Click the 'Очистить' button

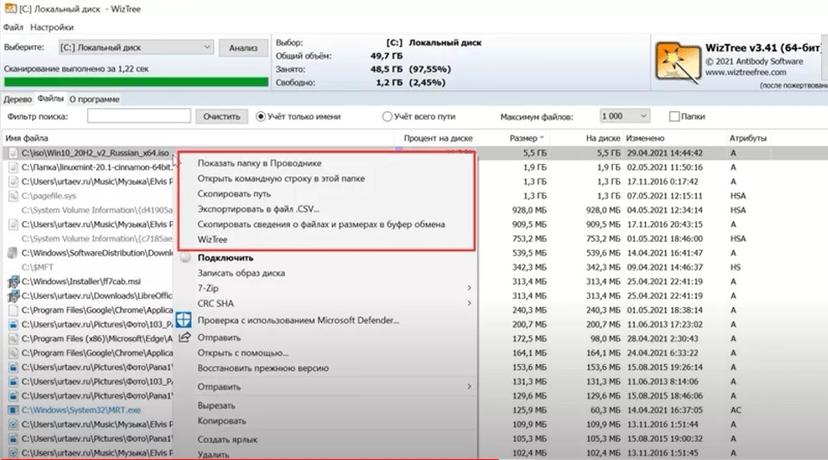[x=222, y=117]
